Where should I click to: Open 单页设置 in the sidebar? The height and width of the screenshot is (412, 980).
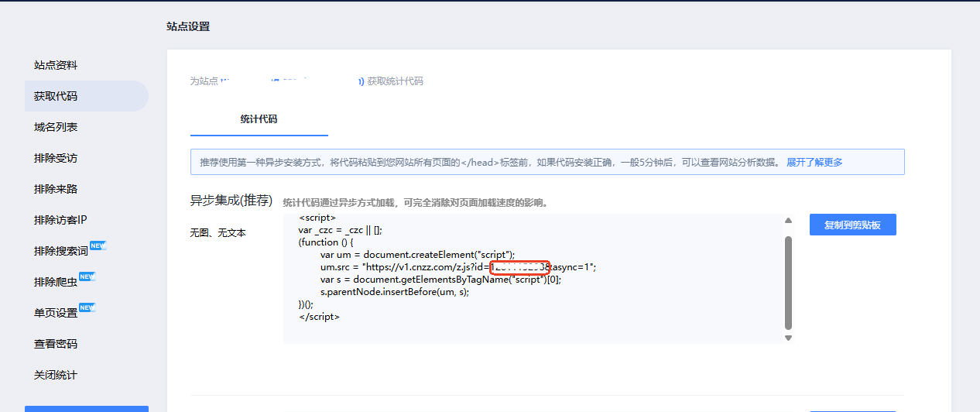56,313
